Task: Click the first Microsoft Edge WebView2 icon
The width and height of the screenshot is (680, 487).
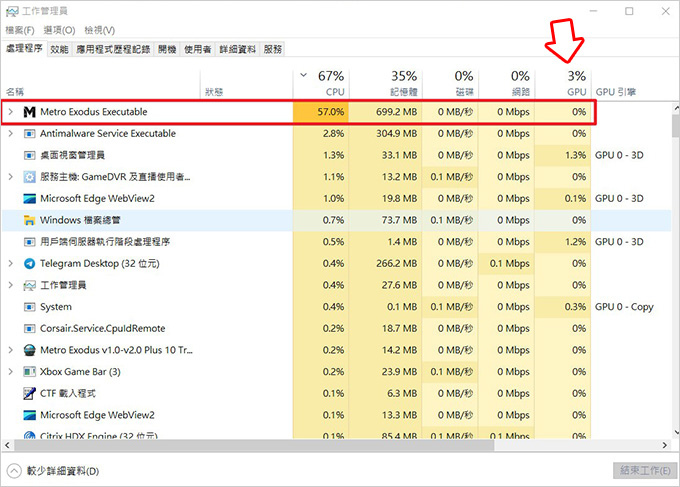Action: pyautogui.click(x=29, y=199)
